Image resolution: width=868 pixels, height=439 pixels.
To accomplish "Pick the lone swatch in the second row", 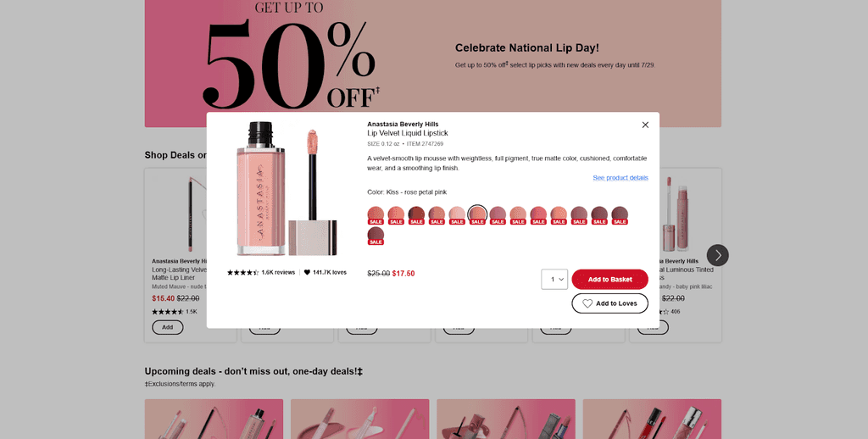I will tap(376, 236).
